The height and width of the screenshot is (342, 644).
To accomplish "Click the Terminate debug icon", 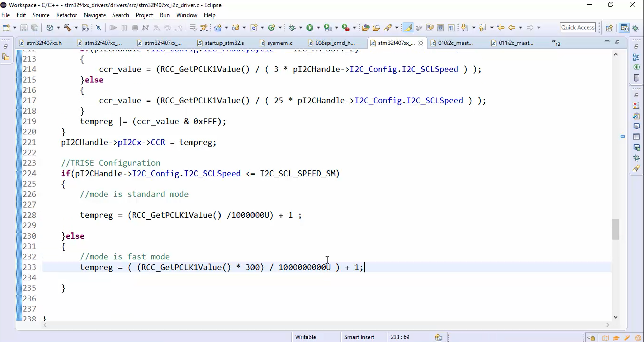I will 135,28.
